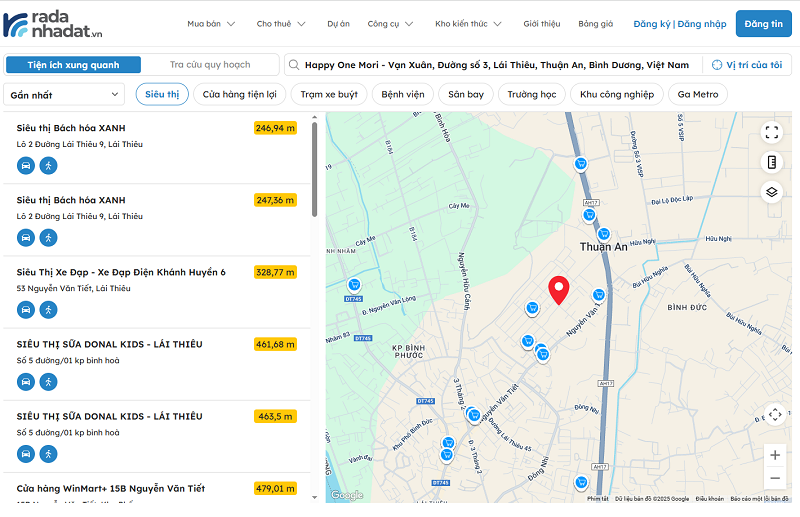Enable the Trường học filter chip
Viewport: 800px width, 517px height.
[531, 95]
